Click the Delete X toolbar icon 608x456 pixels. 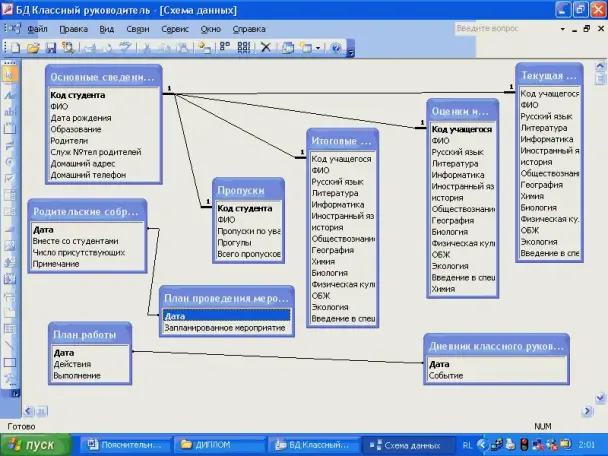point(264,47)
